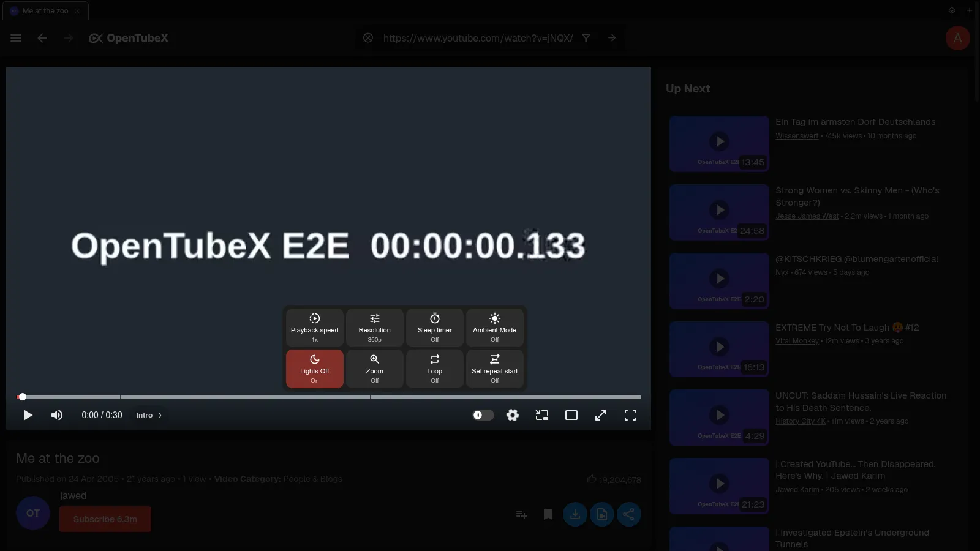Focus the URL input field
980x551 pixels.
[478, 38]
